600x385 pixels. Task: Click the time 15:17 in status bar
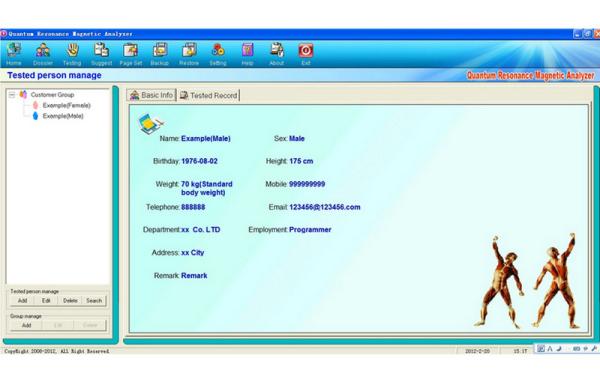520,351
